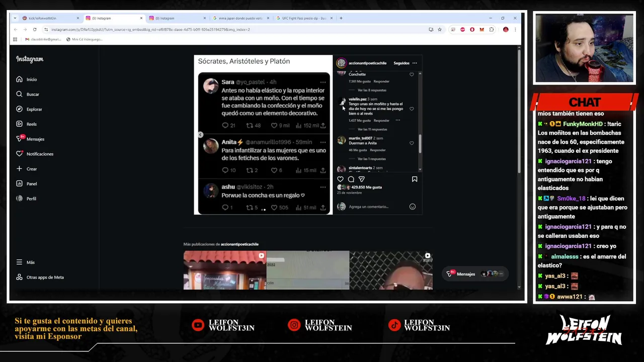Click valelin.paz username
This screenshot has width=644, height=362.
click(x=358, y=99)
